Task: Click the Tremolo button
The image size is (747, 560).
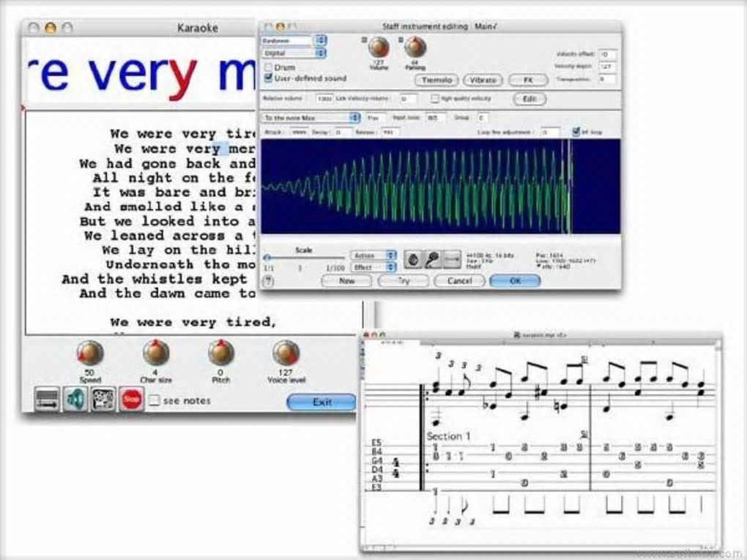Action: [x=437, y=80]
